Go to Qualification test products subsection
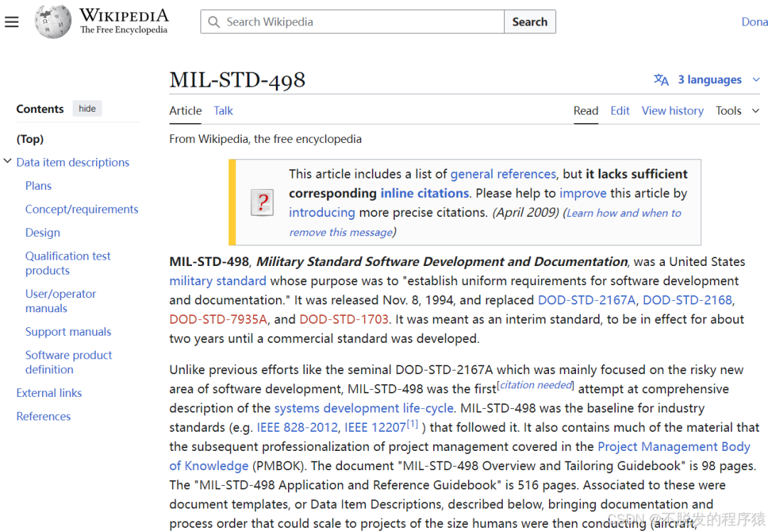The image size is (768, 532). pyautogui.click(x=68, y=263)
